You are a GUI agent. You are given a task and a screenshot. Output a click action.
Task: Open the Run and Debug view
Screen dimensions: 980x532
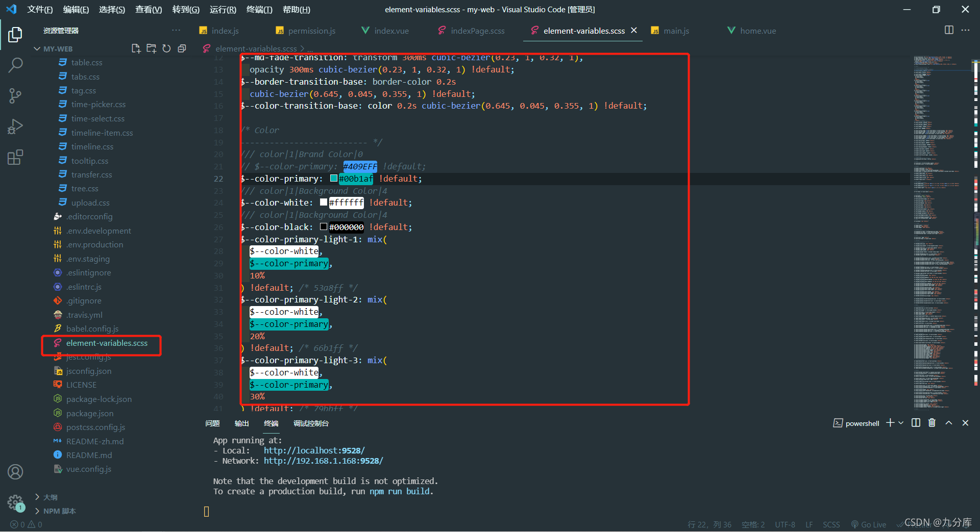click(x=15, y=126)
